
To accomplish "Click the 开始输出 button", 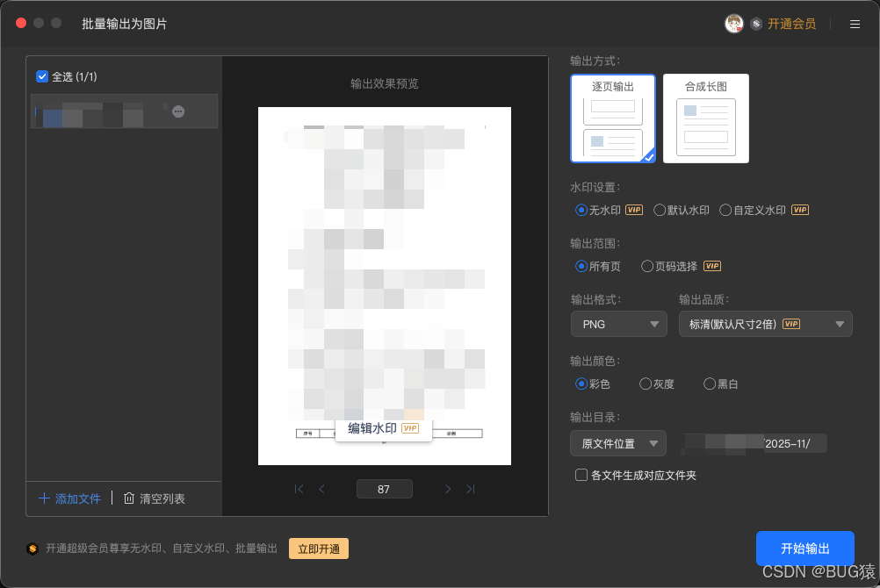I will (x=804, y=548).
